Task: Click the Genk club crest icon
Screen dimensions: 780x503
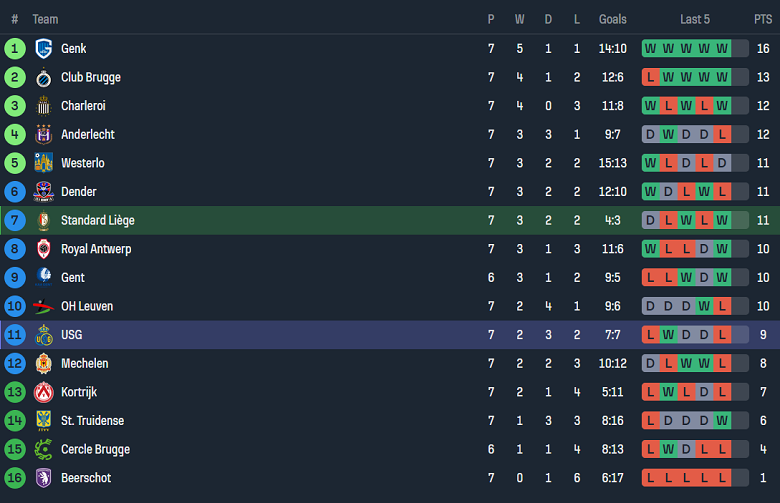Action: point(43,49)
